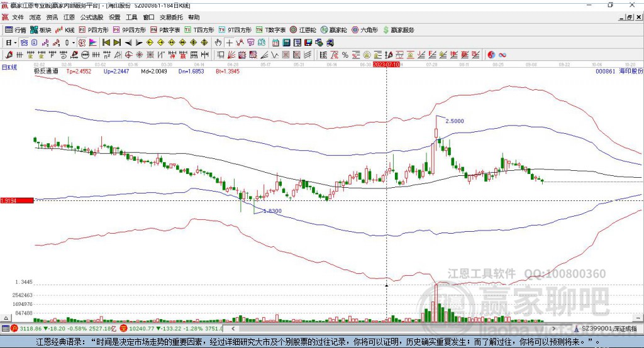The image size is (644, 348).
Task: Switch to the K线 chart view
Action: click(65, 30)
